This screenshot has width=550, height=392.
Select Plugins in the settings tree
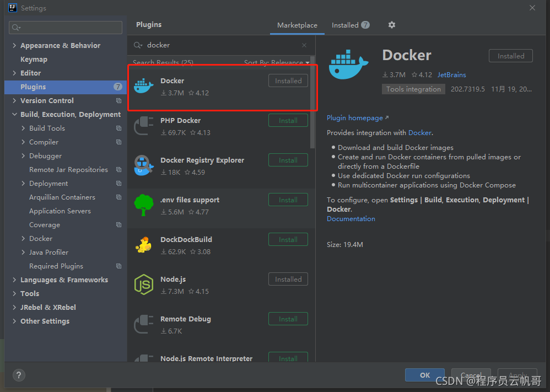66,87
